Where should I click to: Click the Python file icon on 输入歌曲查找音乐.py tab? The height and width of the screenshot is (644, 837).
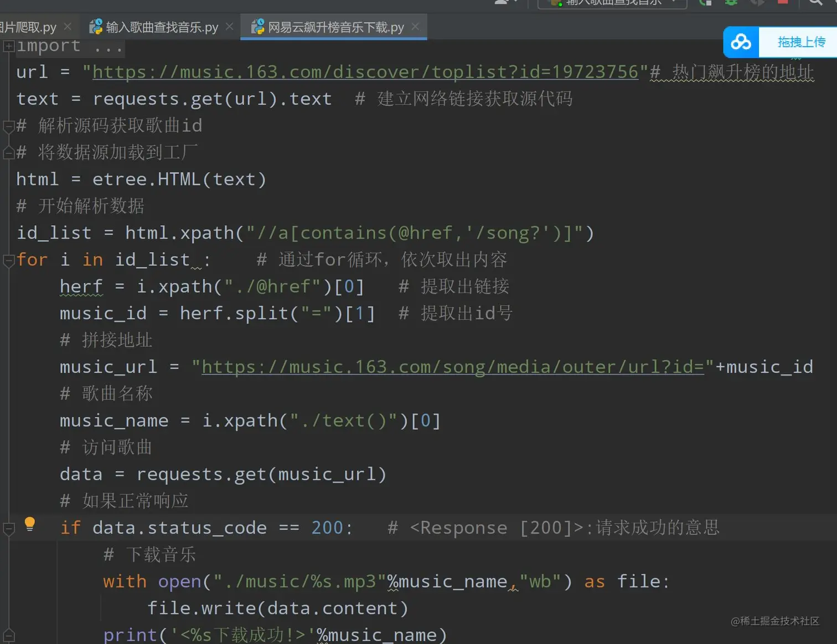[96, 27]
